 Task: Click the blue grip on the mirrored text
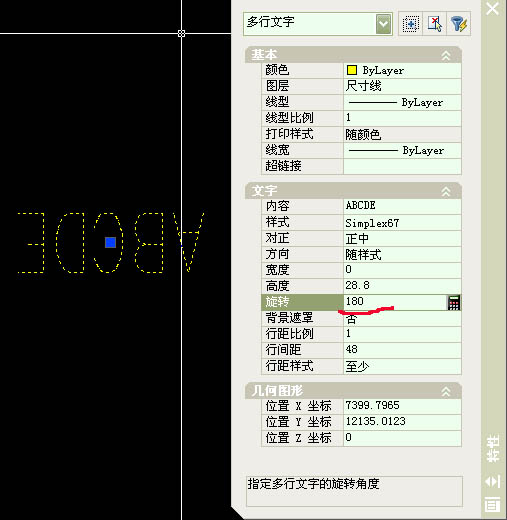click(x=110, y=242)
